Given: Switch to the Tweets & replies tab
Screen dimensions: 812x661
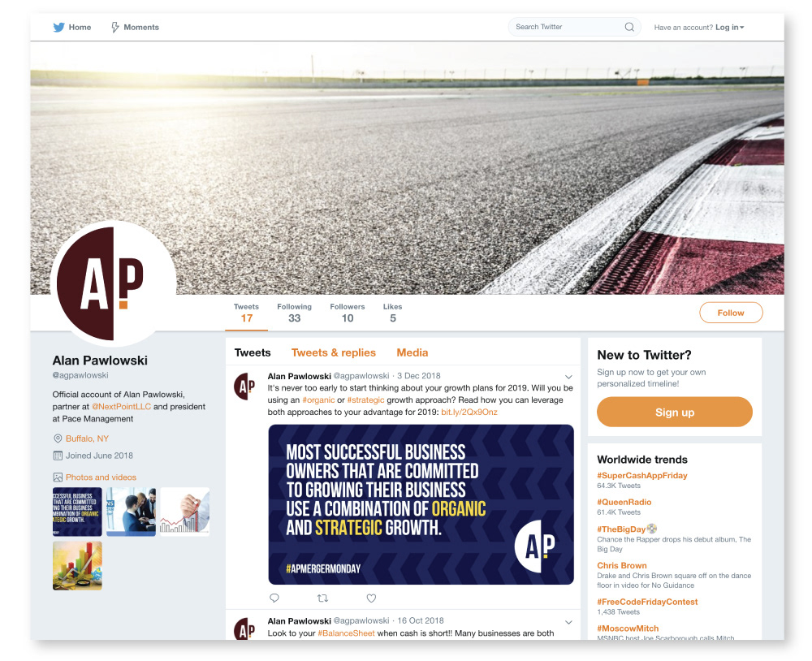Looking at the screenshot, I should point(334,352).
